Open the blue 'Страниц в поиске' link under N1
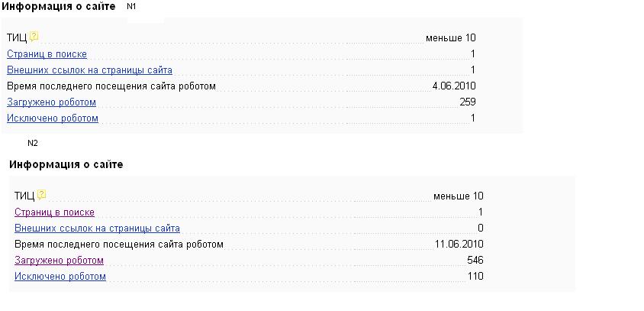Image resolution: width=644 pixels, height=311 pixels. 47,54
